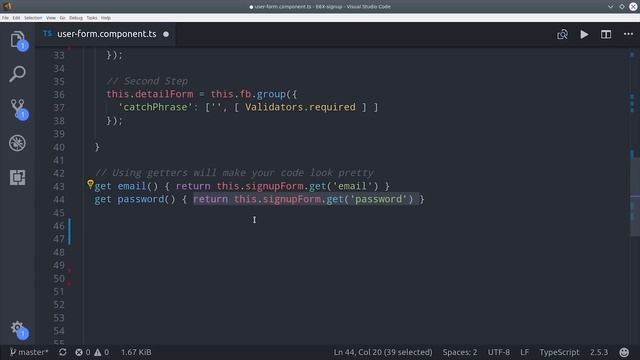The image size is (640, 360).
Task: Click line number 50 in the gutter
Action: 59,278
